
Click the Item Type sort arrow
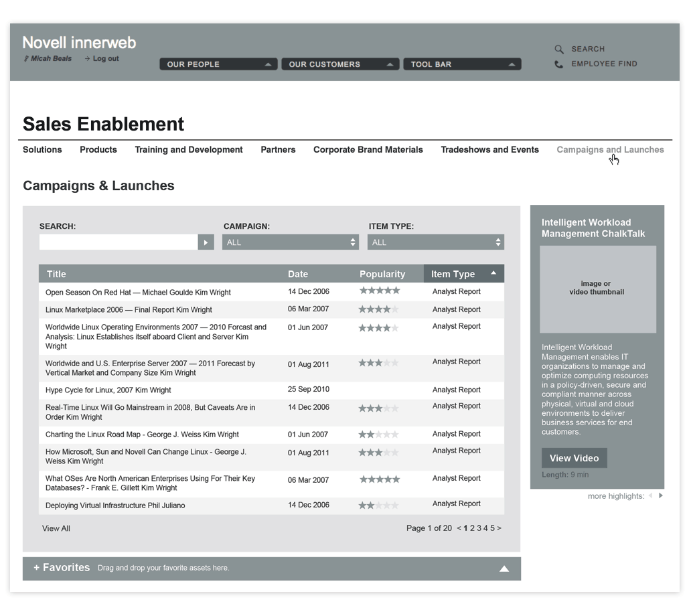493,273
